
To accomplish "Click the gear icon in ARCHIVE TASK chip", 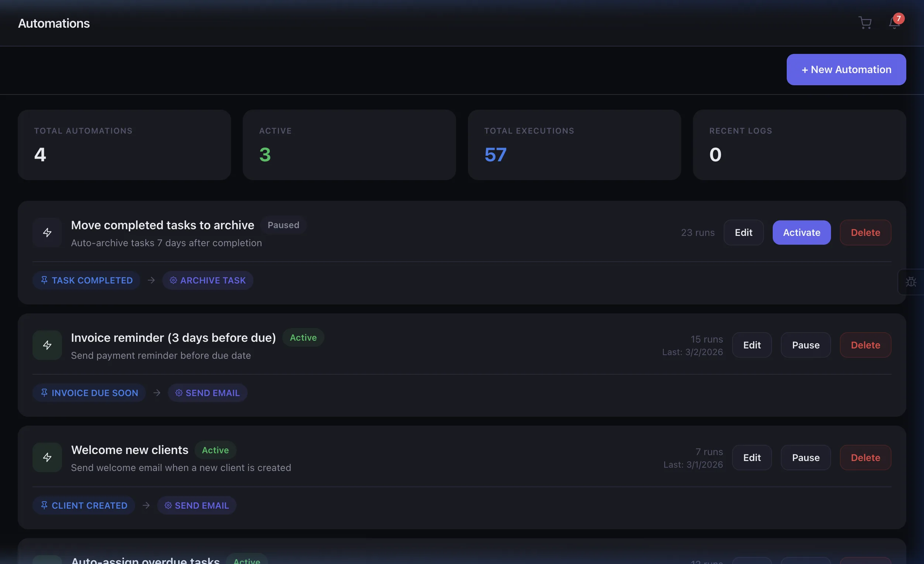I will pyautogui.click(x=173, y=280).
